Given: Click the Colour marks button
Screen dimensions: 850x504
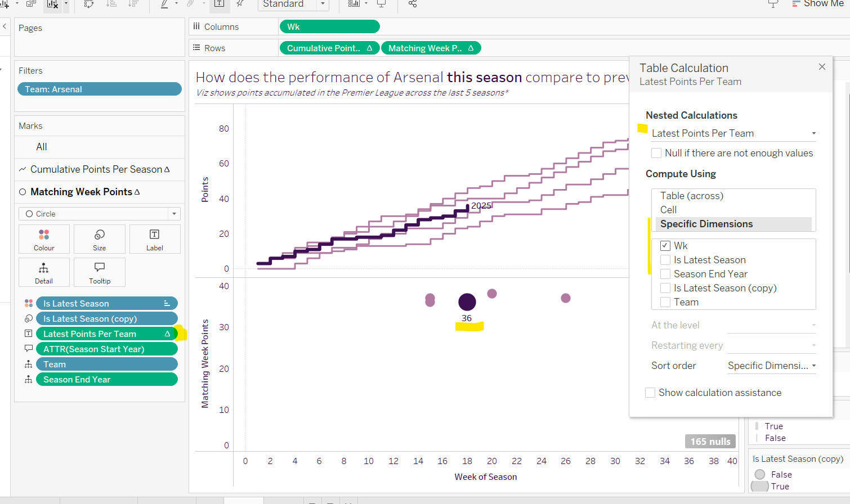Looking at the screenshot, I should (44, 239).
